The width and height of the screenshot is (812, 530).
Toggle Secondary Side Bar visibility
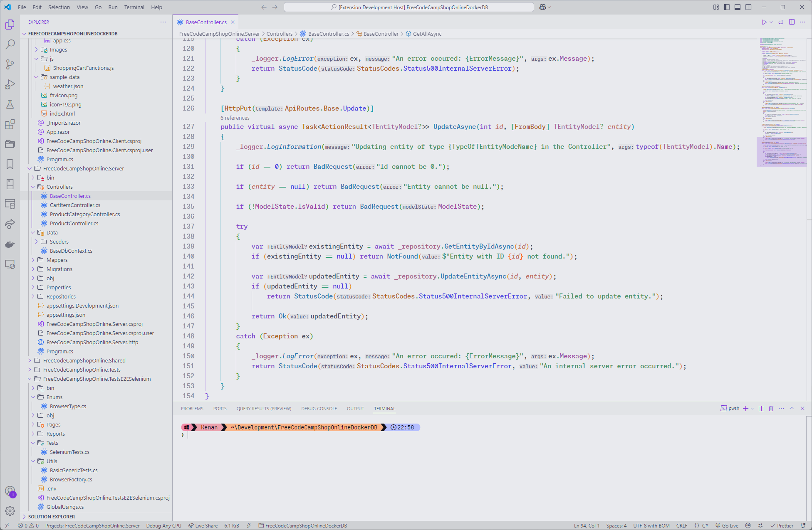[x=748, y=7]
